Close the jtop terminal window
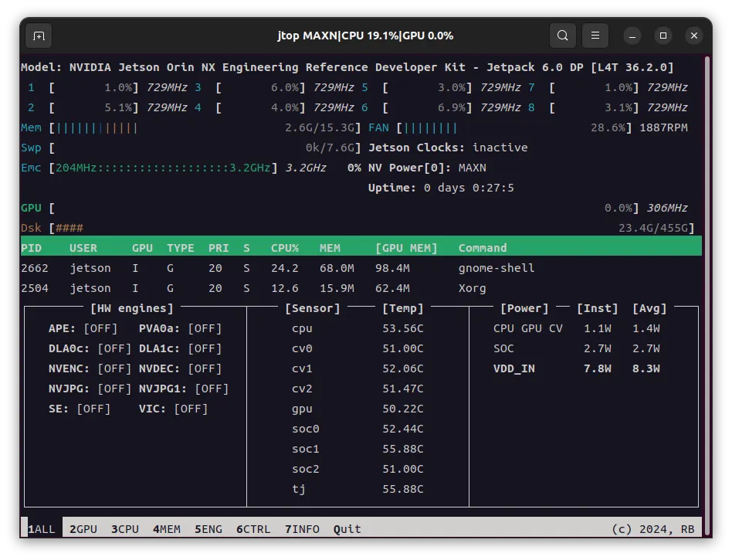732x560 pixels. (x=693, y=36)
